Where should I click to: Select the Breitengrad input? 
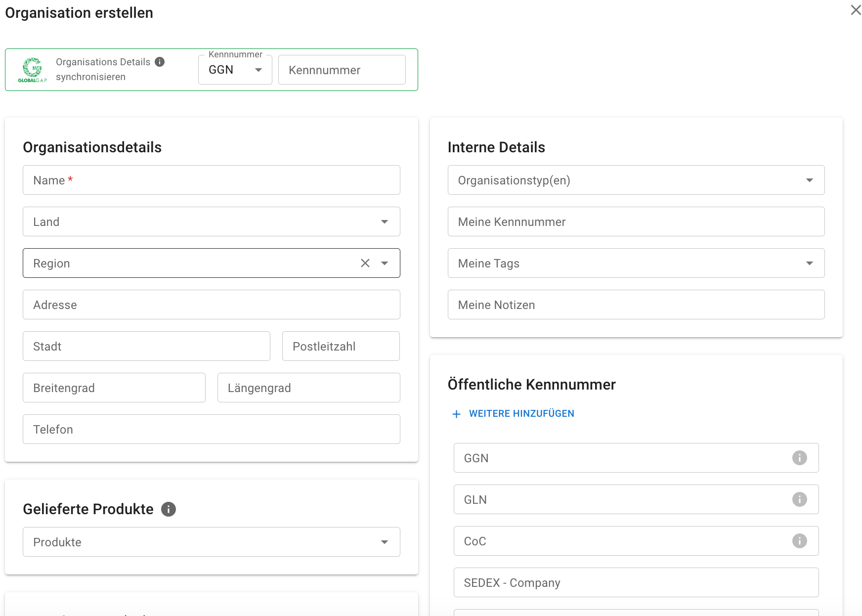tap(114, 388)
